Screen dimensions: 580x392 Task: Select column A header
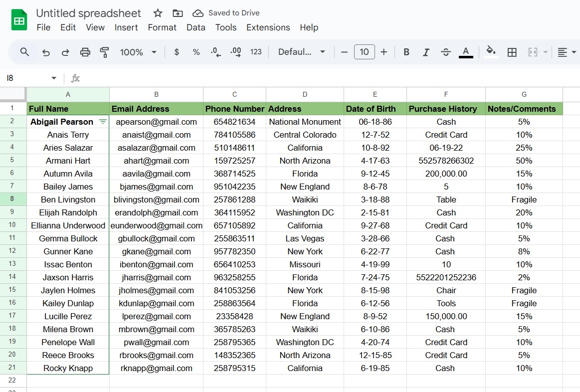coord(68,94)
